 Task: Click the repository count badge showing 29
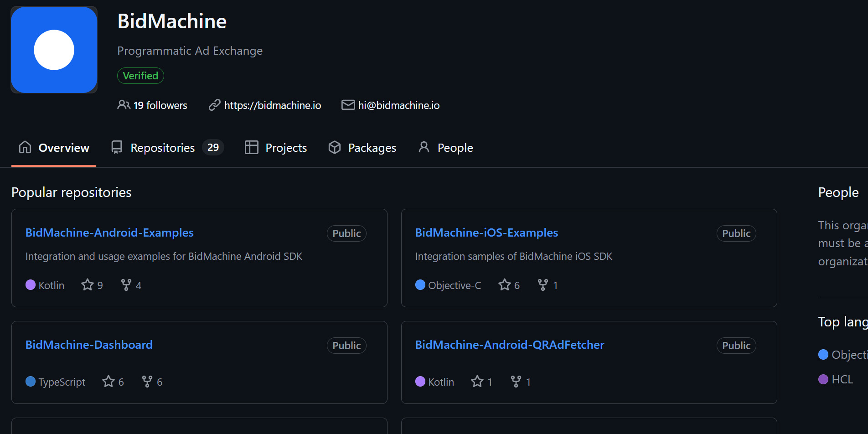pyautogui.click(x=212, y=147)
